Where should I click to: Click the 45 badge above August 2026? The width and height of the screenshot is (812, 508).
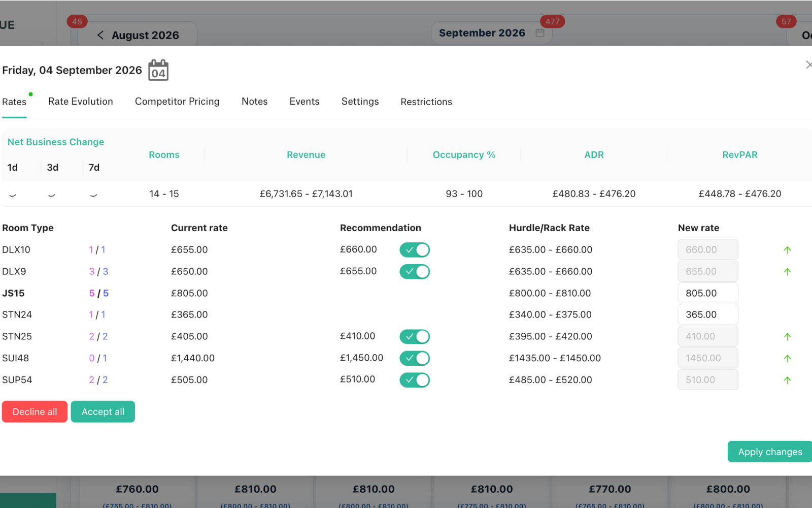click(77, 21)
